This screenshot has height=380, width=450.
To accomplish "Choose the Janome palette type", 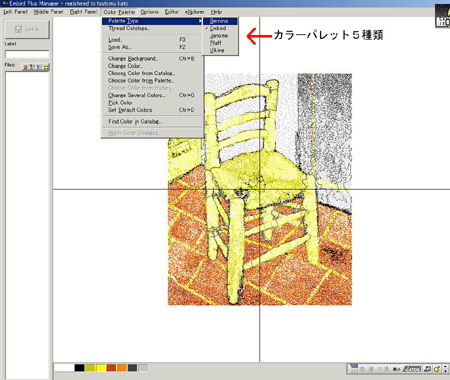I will click(x=220, y=36).
